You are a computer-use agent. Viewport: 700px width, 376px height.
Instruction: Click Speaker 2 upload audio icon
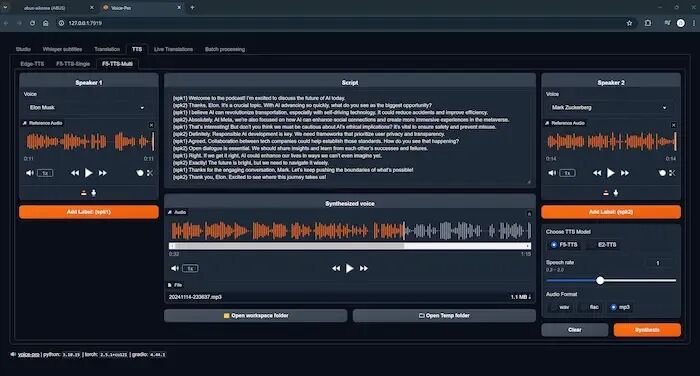(606, 193)
